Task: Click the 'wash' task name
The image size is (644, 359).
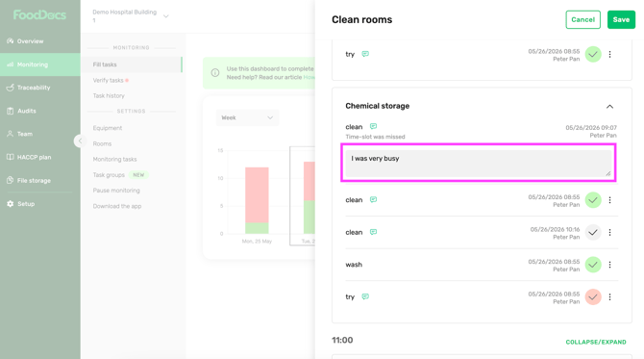Action: (x=354, y=265)
